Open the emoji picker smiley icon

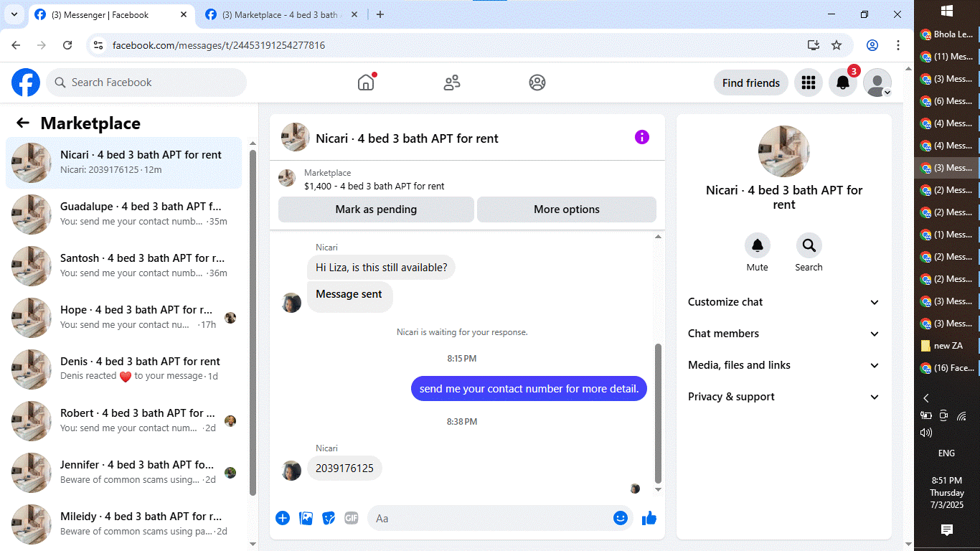[621, 518]
